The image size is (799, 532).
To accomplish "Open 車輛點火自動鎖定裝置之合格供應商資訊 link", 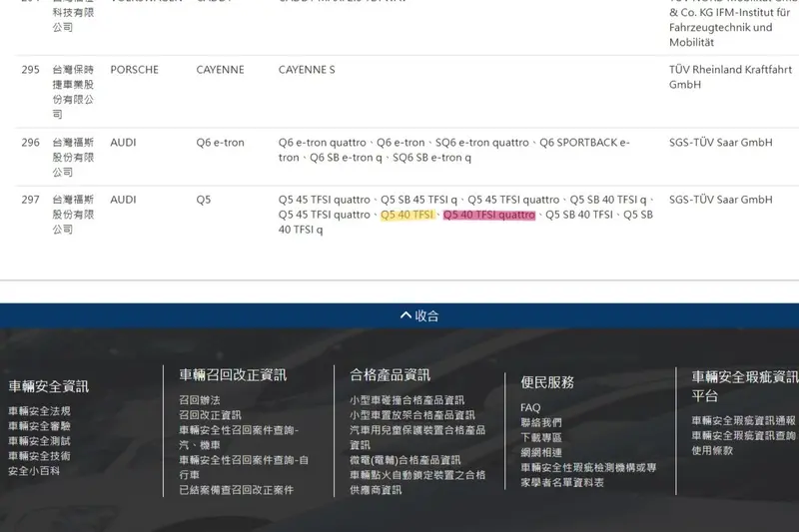I will tap(417, 482).
